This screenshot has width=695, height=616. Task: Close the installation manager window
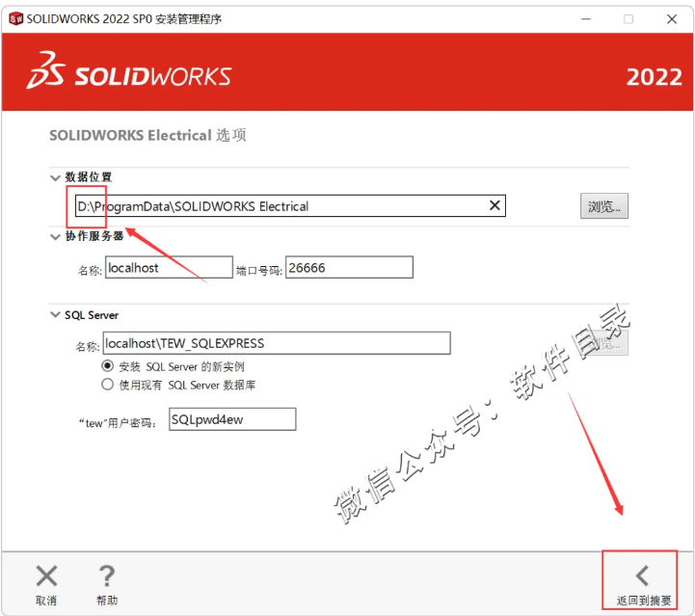672,19
